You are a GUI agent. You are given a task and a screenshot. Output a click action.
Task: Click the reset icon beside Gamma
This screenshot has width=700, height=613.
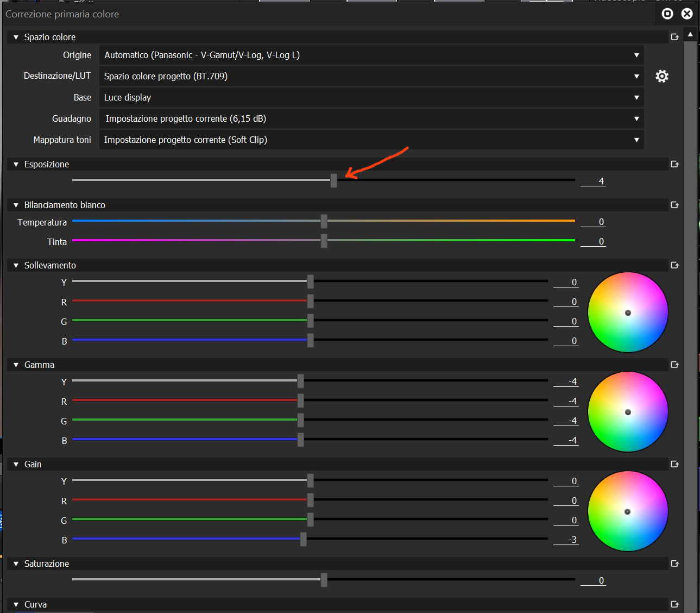(x=675, y=365)
